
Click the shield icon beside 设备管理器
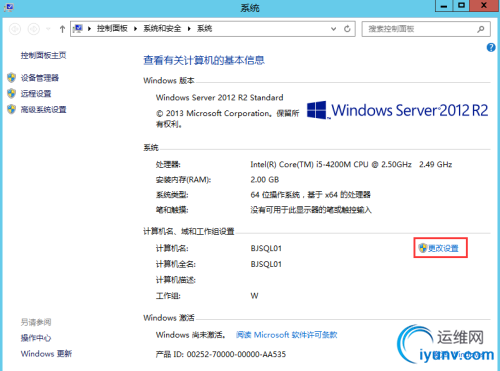point(12,78)
